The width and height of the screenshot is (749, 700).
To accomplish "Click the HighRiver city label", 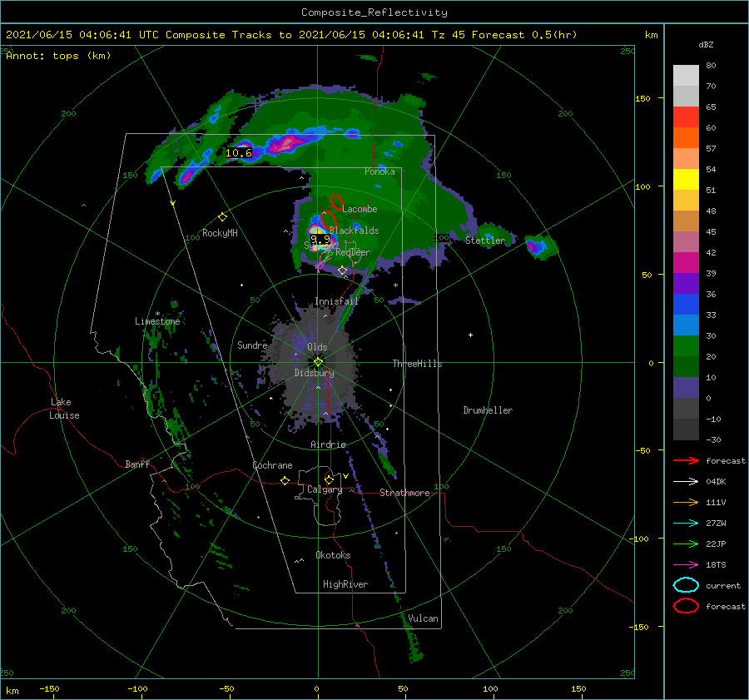I will point(345,584).
